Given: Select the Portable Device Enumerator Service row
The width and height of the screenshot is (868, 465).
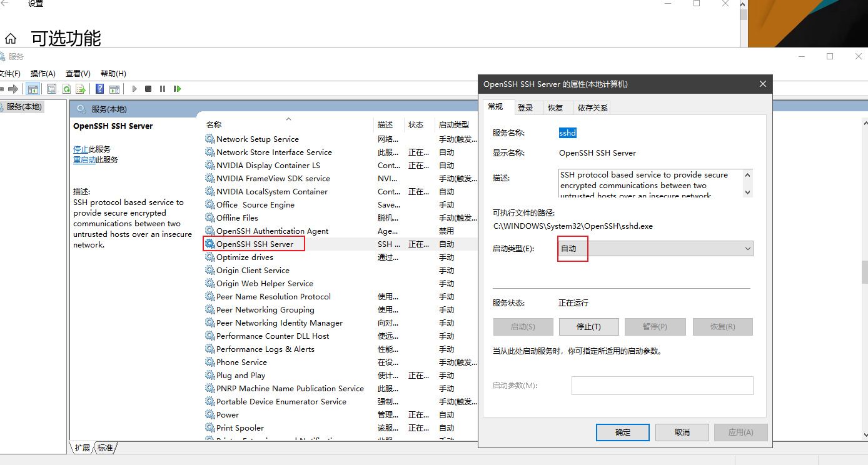Looking at the screenshot, I should coord(341,401).
